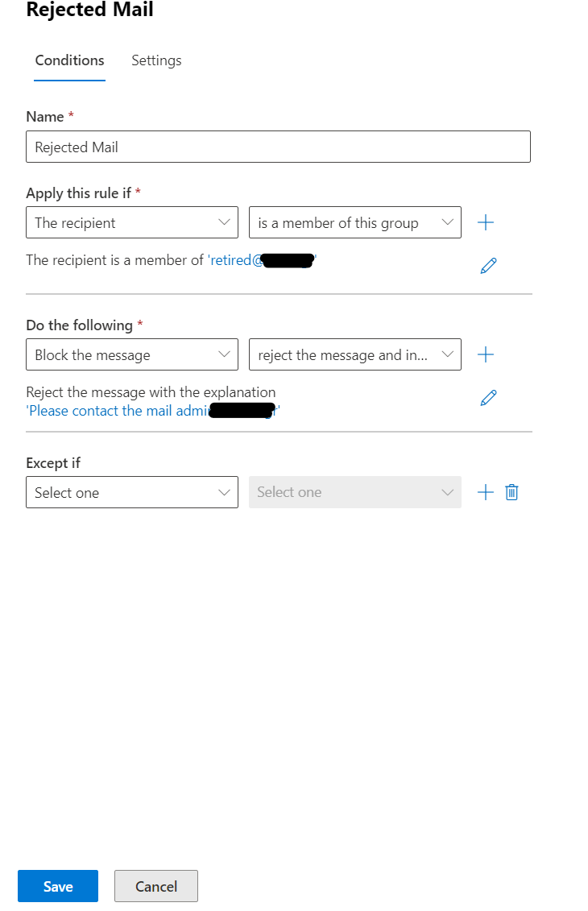
Task: Select the Conditions tab
Action: (70, 60)
